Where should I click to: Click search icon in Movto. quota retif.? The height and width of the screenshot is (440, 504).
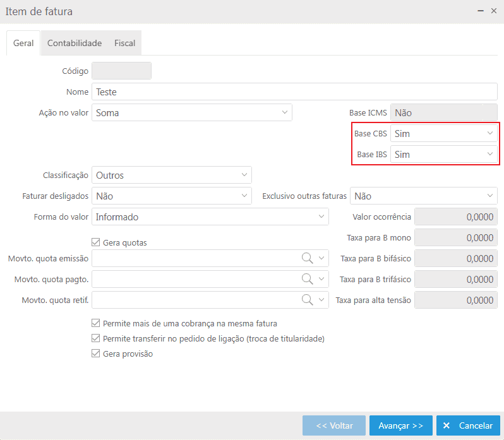[307, 300]
